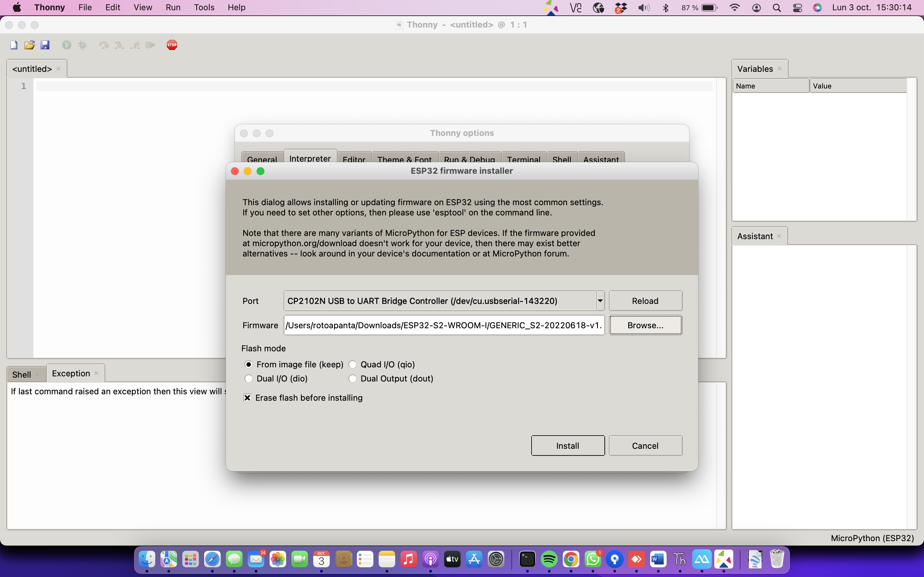Select the Dual Output (dout) option
Image resolution: width=924 pixels, height=577 pixels.
(x=352, y=378)
